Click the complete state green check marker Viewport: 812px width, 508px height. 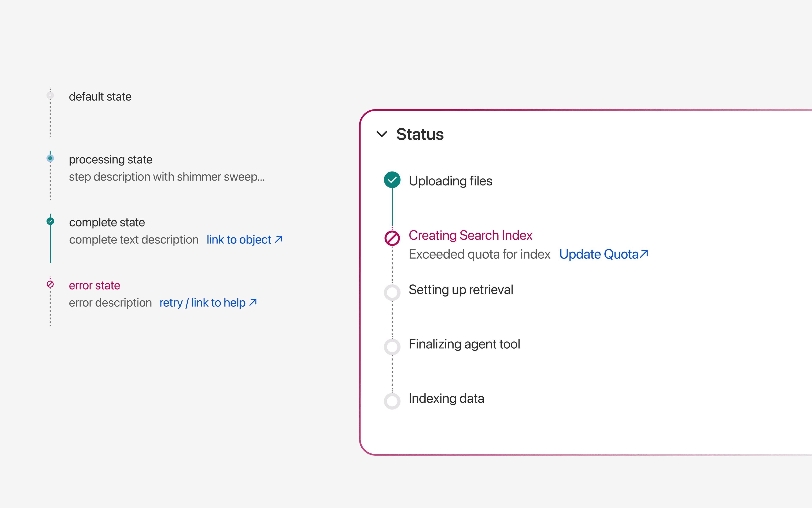50,221
